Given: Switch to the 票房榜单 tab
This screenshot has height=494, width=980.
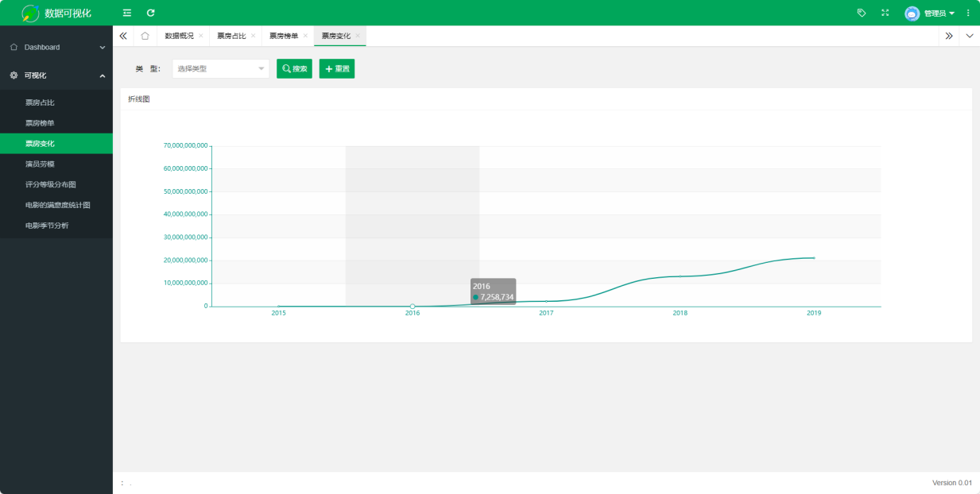Looking at the screenshot, I should coord(284,36).
